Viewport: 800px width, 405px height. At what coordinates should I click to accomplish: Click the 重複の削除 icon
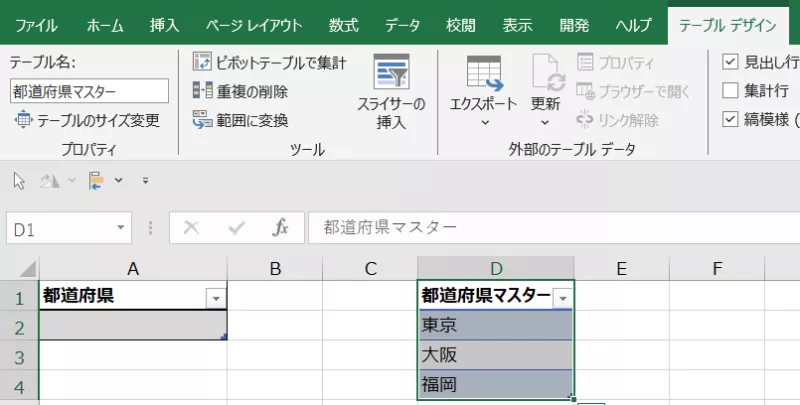click(203, 92)
